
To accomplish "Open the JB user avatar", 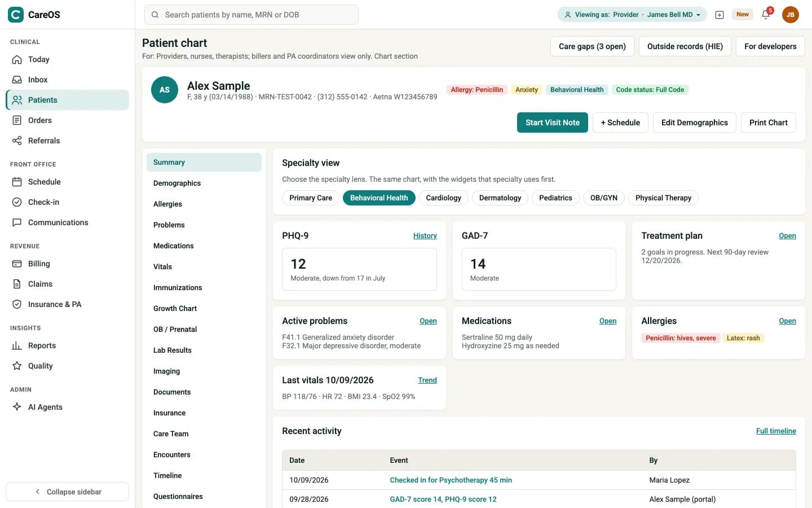I will click(x=791, y=15).
